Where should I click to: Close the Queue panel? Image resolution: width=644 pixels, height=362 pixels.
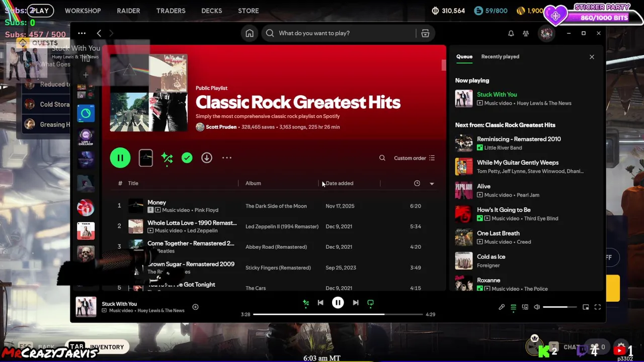pos(592,57)
